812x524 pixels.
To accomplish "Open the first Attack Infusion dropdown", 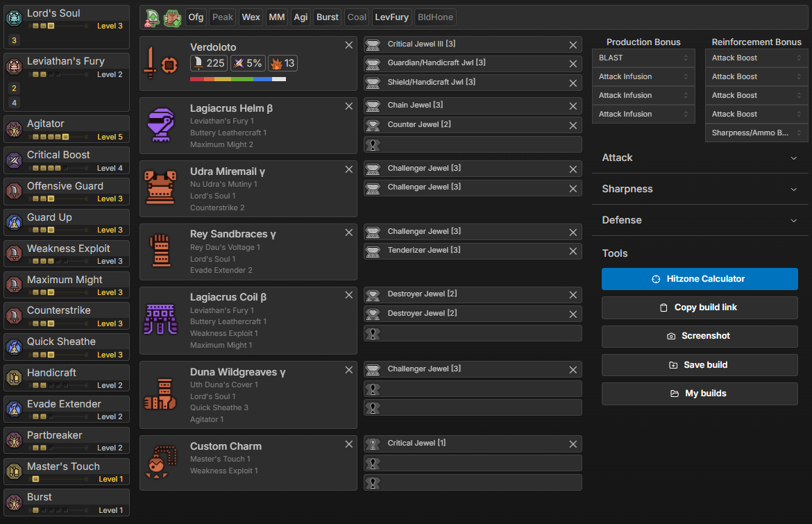I will (643, 76).
